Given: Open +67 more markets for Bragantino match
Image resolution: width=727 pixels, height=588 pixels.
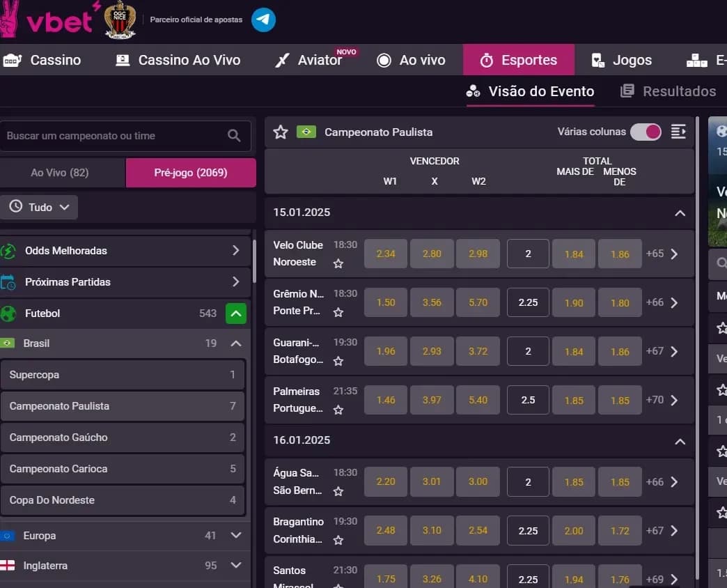Looking at the screenshot, I should tap(662, 530).
